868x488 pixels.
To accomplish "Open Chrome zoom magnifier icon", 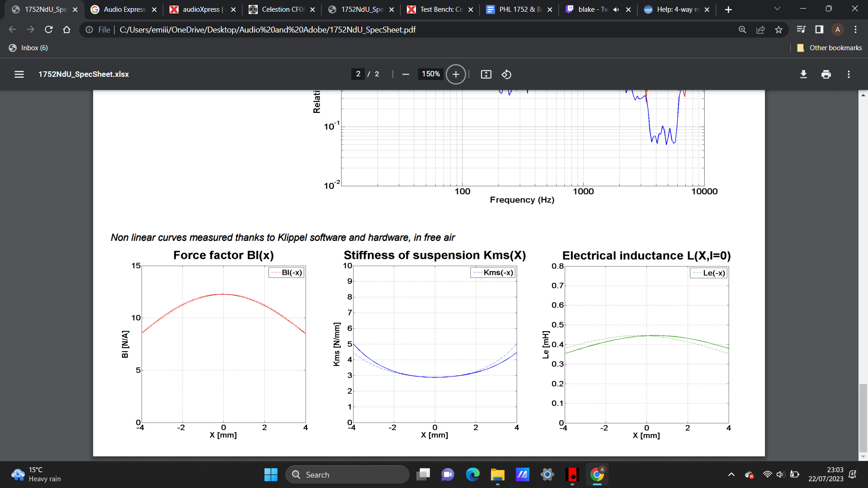I will click(x=742, y=29).
